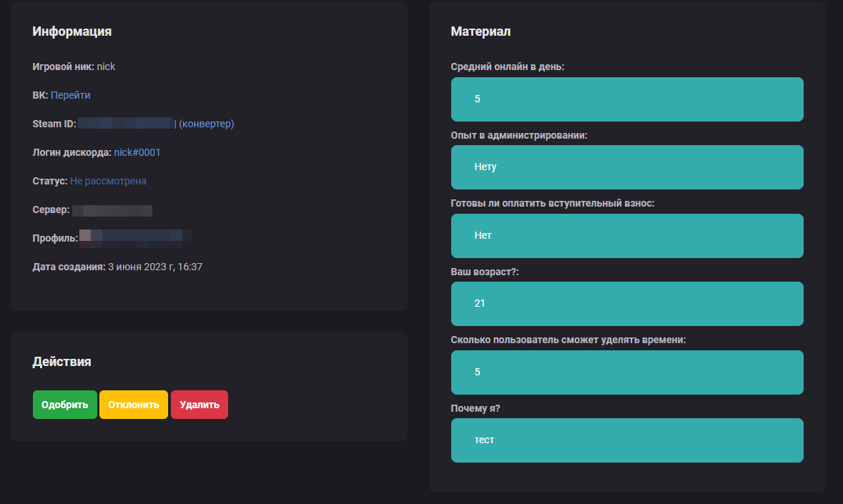Click the Действия panel heading
The height and width of the screenshot is (504, 843).
coord(62,362)
